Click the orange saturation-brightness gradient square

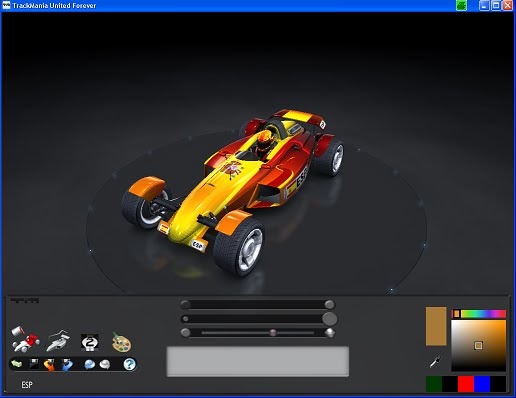[x=479, y=345]
